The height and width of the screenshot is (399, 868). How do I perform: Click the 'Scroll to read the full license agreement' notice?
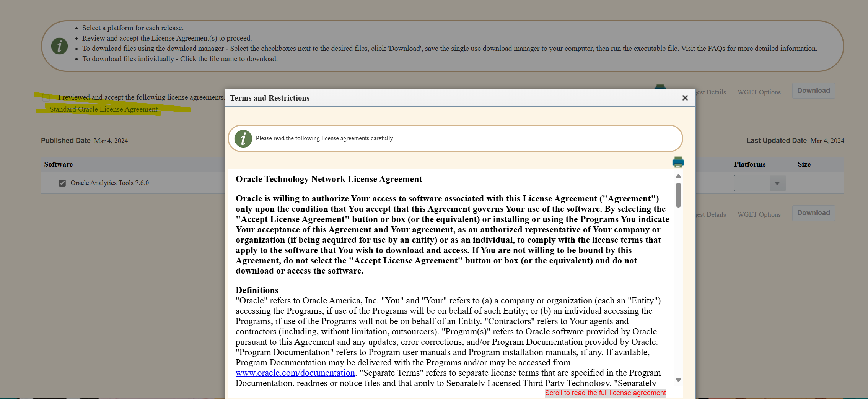tap(605, 393)
